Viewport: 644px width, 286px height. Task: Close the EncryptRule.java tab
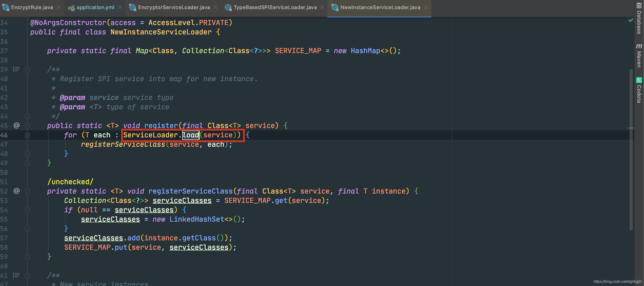[x=59, y=7]
